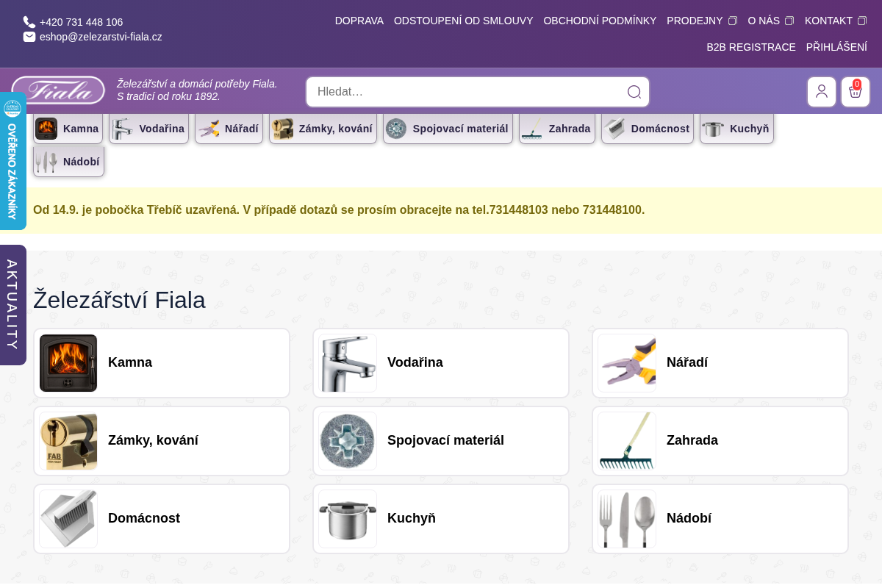Click the Kuchyň pot image in the grid
Screen dimensions: 882x588
tap(348, 519)
